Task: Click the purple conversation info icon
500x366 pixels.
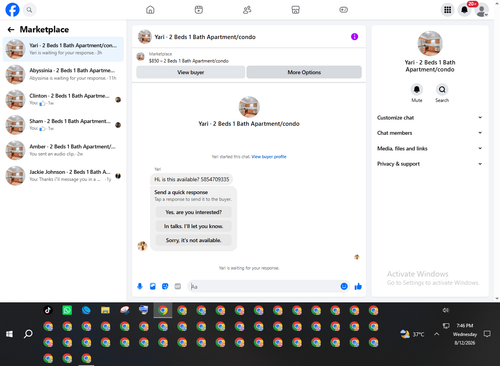Action: (x=354, y=37)
